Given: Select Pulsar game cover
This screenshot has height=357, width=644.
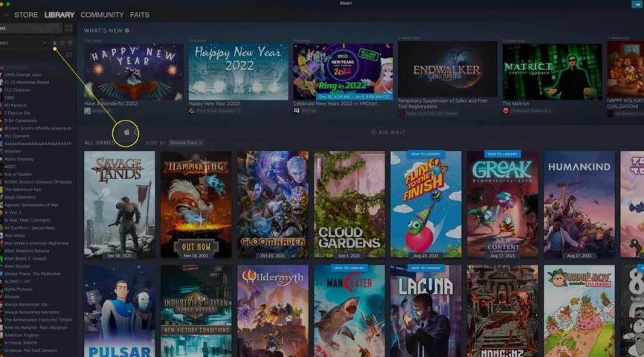Looking at the screenshot, I should [120, 311].
